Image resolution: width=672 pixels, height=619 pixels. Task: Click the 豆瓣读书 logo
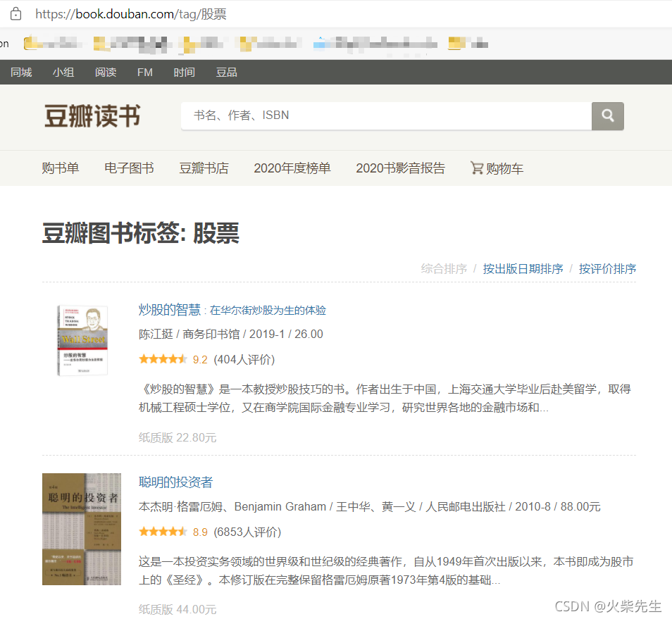(92, 116)
